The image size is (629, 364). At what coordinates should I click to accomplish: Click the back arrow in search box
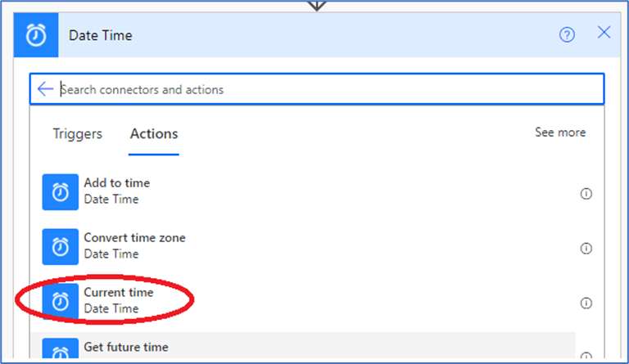(45, 89)
